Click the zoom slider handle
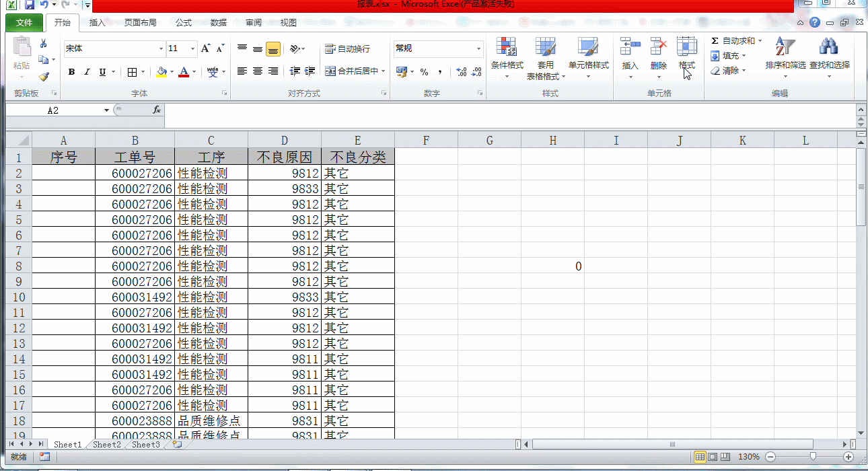The width and height of the screenshot is (868, 471). 813,457
